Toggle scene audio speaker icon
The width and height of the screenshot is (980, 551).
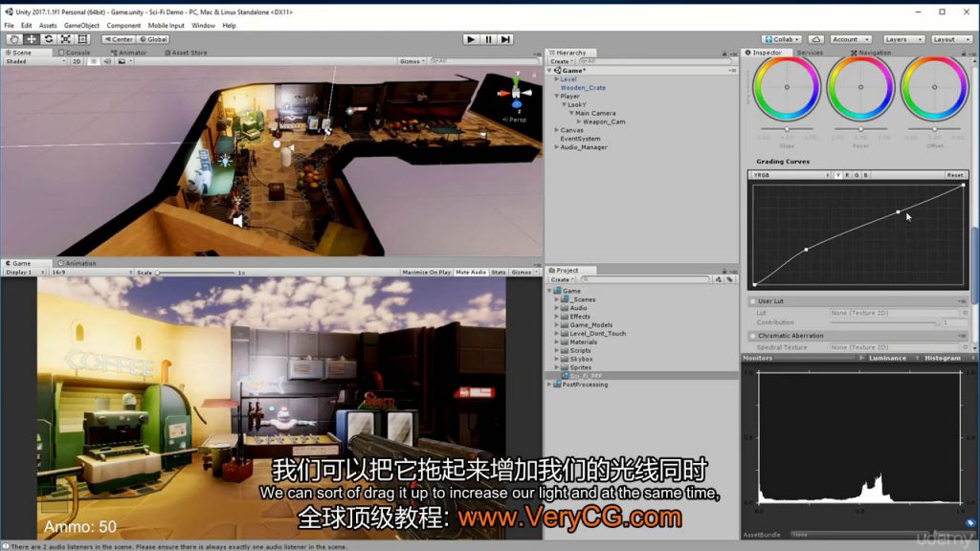coord(107,61)
